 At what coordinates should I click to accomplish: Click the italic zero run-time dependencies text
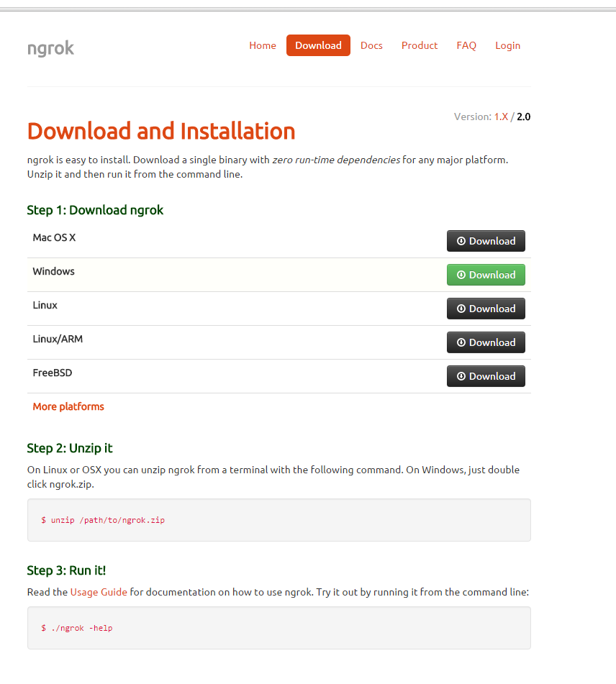tap(336, 160)
